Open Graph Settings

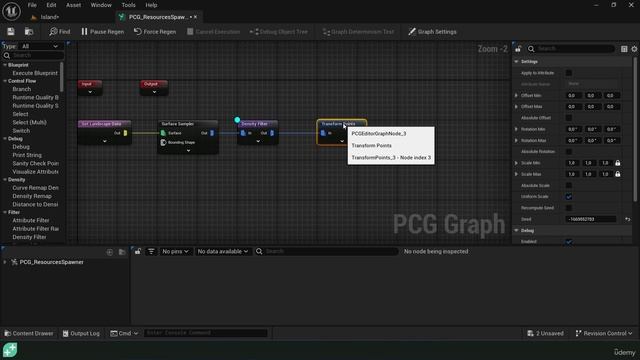click(432, 31)
